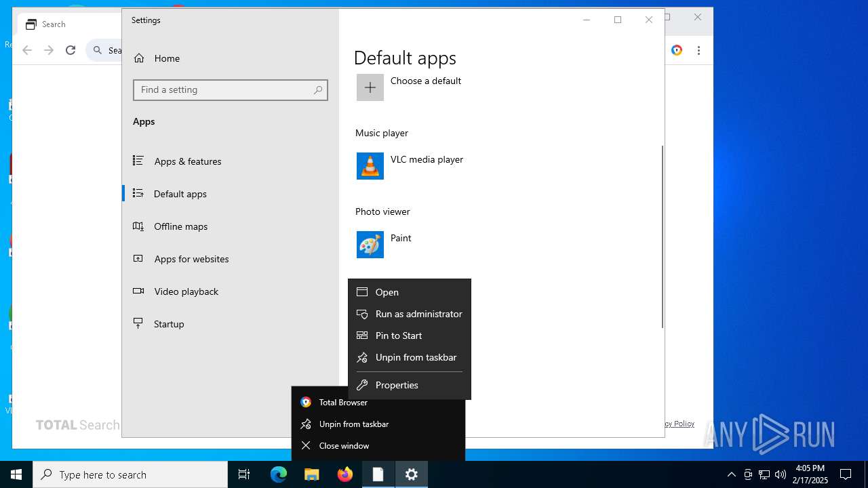Open the Action Center notifications icon
868x488 pixels.
[846, 474]
